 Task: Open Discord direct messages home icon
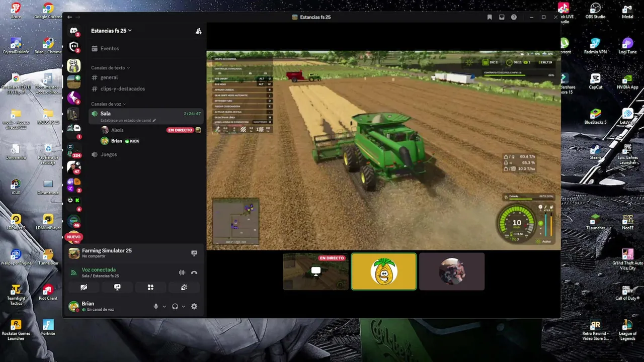pyautogui.click(x=74, y=31)
